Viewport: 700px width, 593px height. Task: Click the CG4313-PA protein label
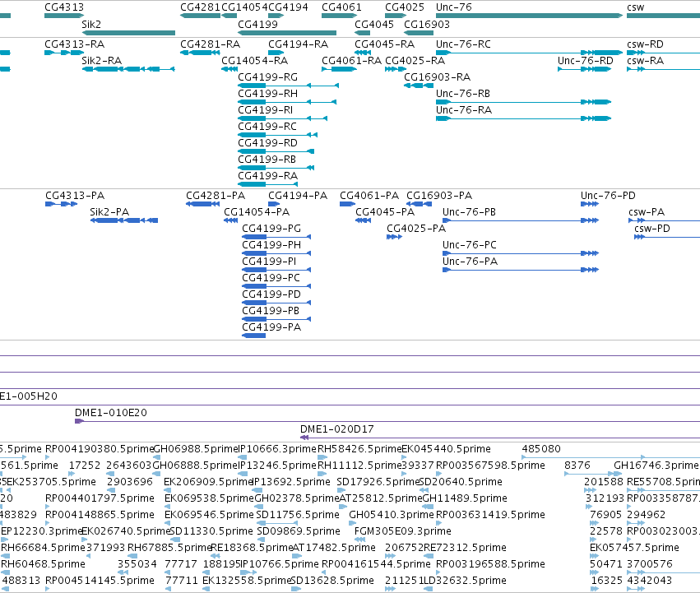point(75,195)
